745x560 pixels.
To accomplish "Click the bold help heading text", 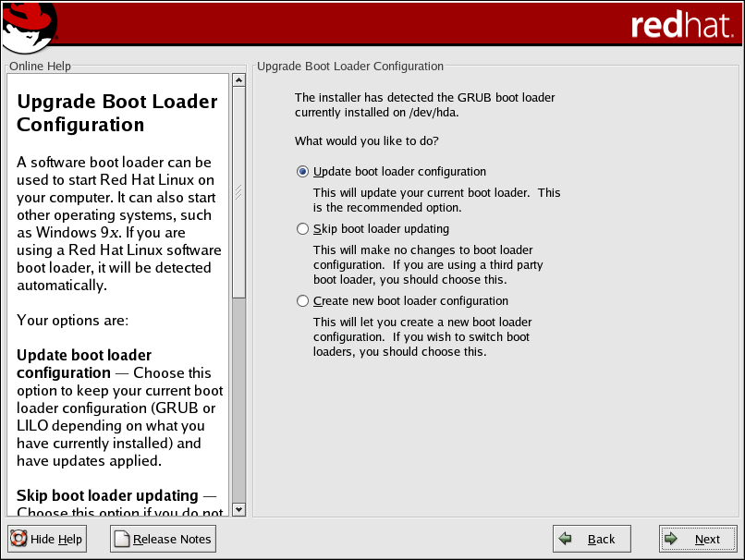I will click(116, 113).
